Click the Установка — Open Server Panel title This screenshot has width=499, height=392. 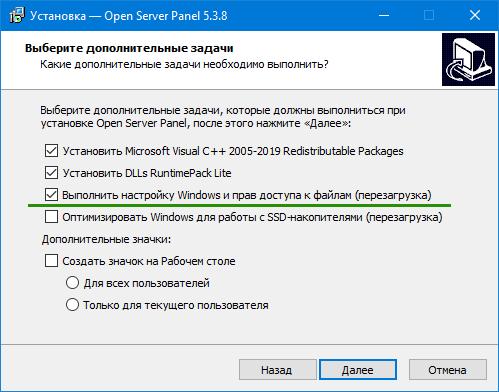pos(129,16)
